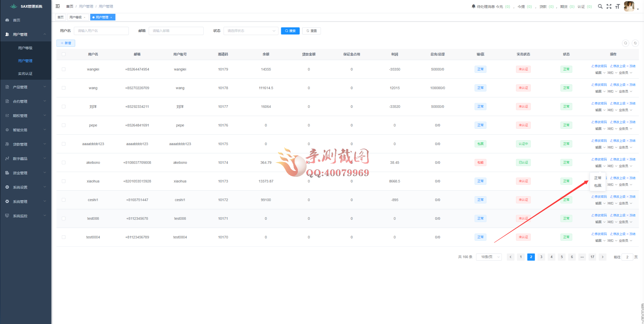Open the user avatar menu
The image size is (644, 324).
point(629,6)
